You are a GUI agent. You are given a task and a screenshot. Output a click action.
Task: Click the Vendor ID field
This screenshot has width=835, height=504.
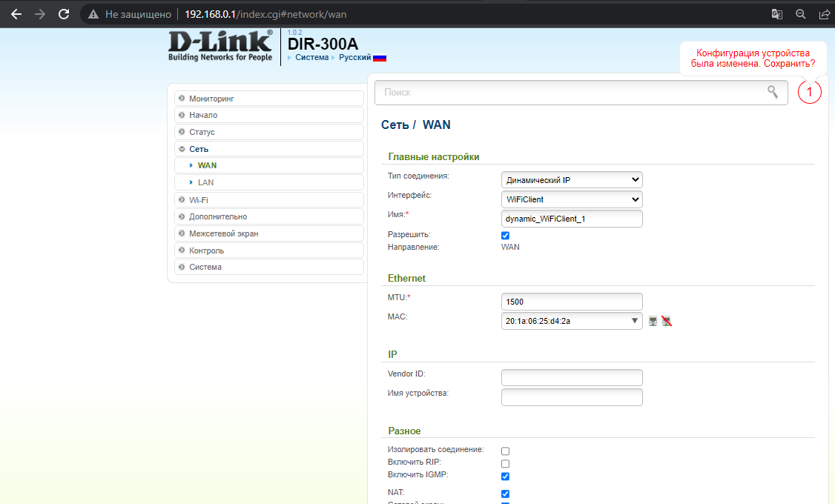[x=572, y=378]
